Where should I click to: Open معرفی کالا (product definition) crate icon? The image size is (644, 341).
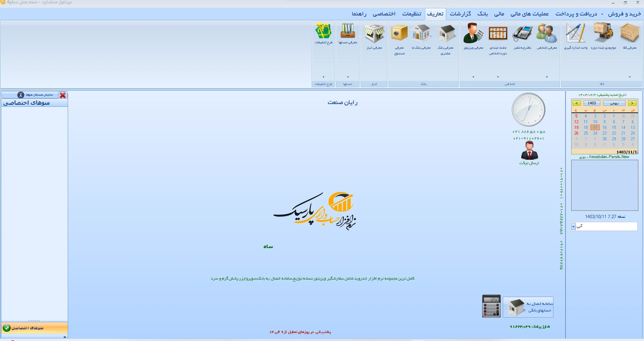[630, 33]
